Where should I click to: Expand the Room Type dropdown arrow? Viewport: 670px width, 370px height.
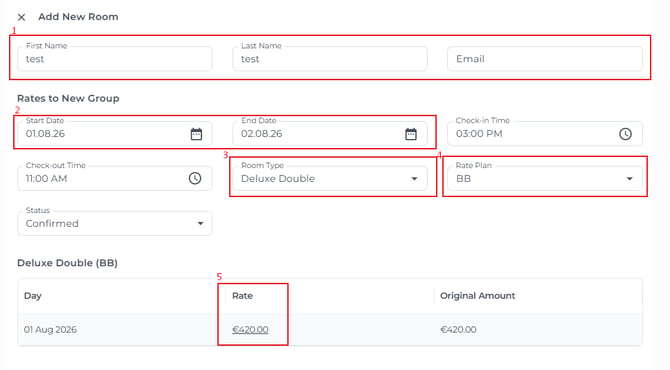click(x=414, y=179)
